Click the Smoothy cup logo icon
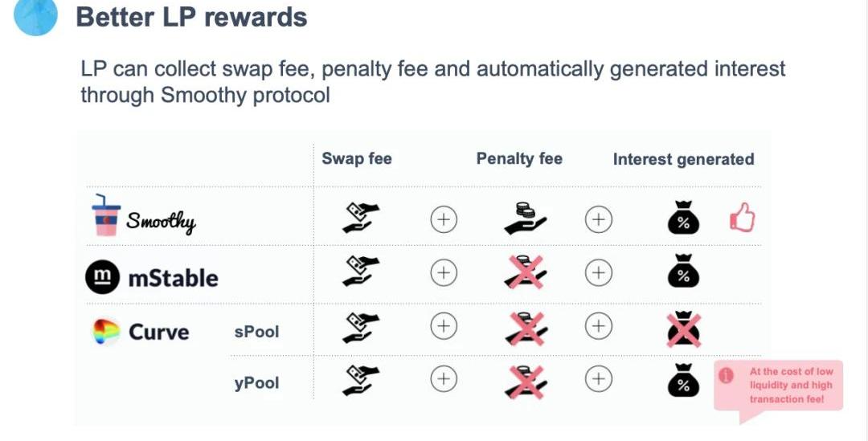 106,215
